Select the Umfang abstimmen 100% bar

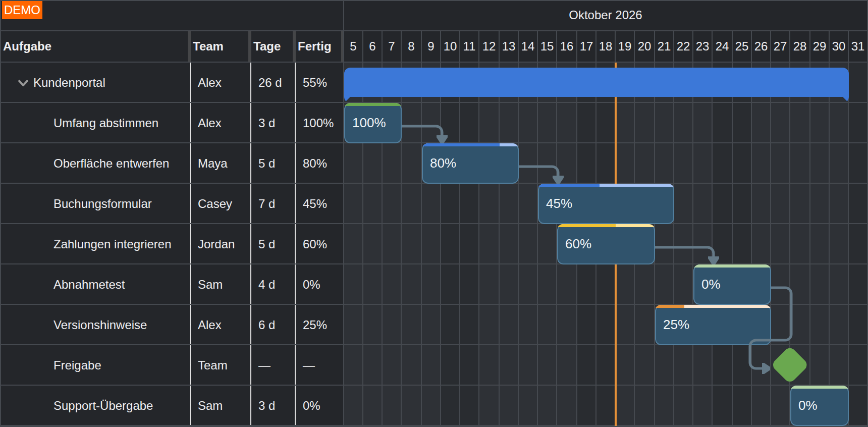click(372, 123)
